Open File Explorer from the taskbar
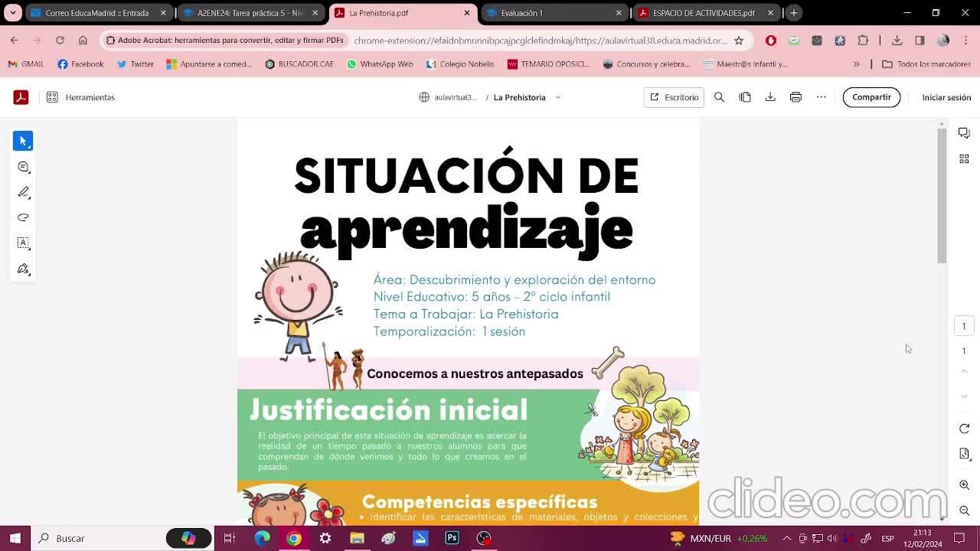 (357, 538)
